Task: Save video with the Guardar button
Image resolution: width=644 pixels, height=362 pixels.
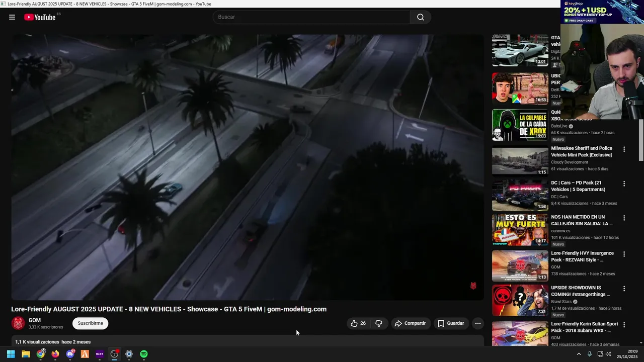Action: pos(451,323)
